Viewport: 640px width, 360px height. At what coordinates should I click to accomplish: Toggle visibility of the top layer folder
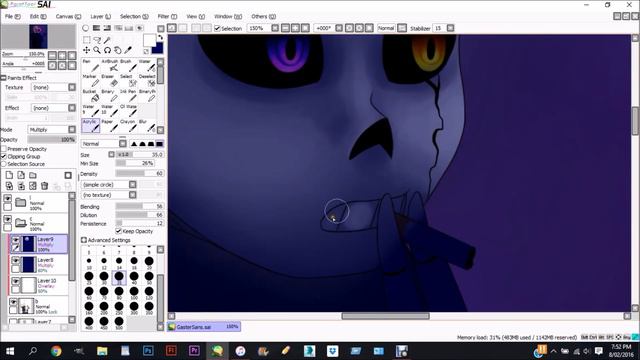[7, 198]
